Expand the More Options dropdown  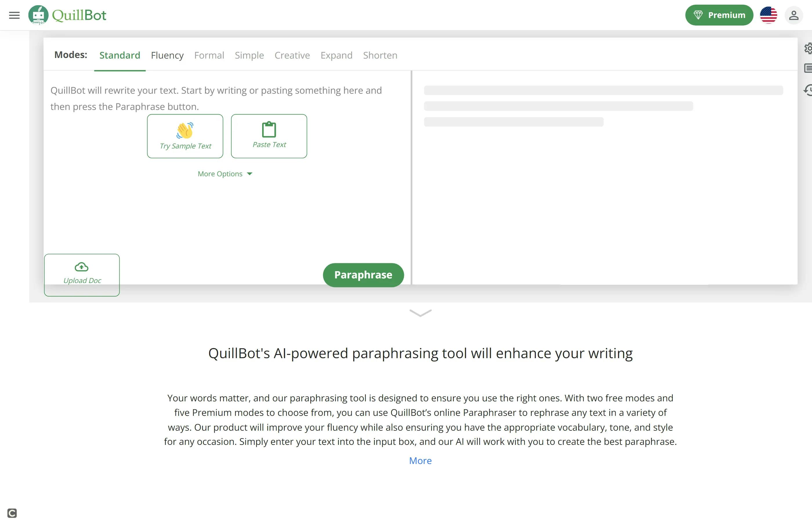point(225,174)
